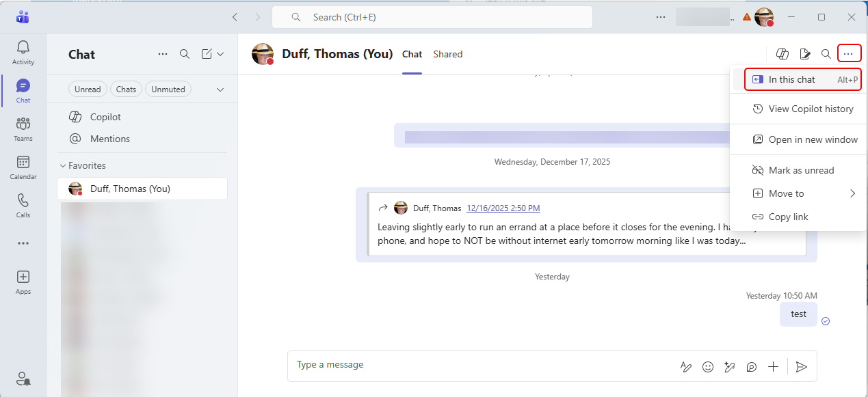This screenshot has width=868, height=397.
Task: Click the 'Type a message' input box
Action: 479,365
